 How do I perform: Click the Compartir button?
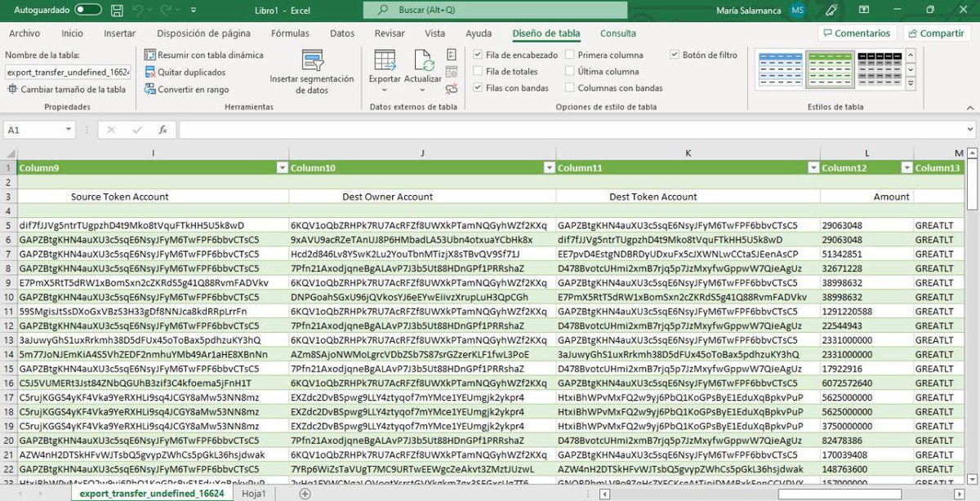936,33
